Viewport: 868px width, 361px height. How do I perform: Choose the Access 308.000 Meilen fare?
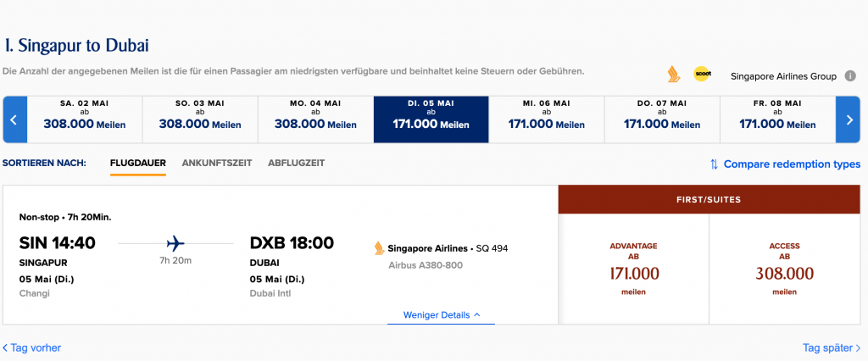(x=784, y=269)
